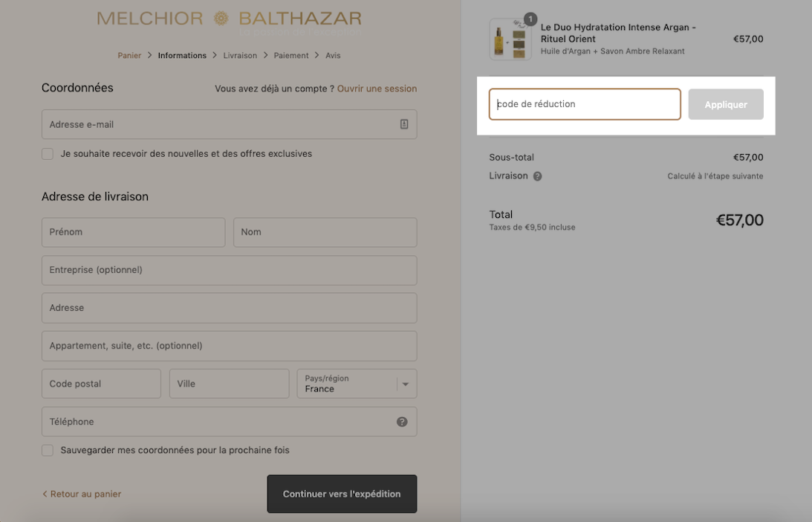
Task: Click the Total amount €57,00
Action: [x=739, y=220]
